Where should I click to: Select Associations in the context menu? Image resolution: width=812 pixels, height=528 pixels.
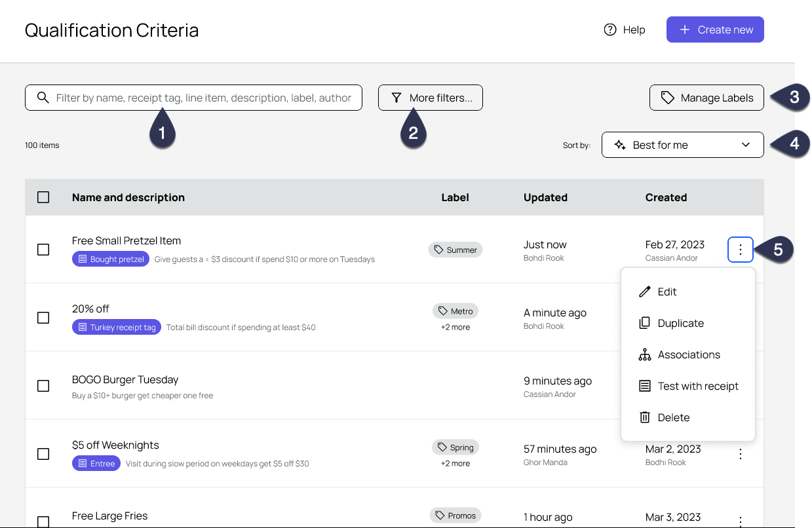[688, 354]
